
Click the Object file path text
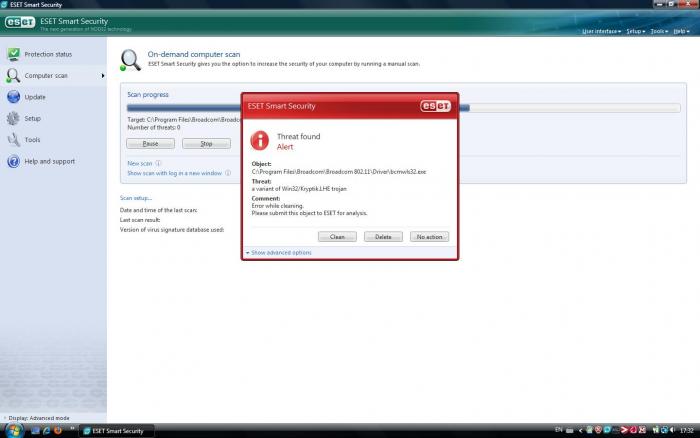point(339,171)
